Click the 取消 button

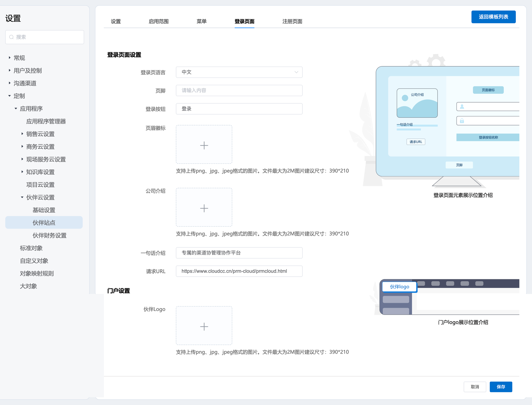click(475, 387)
